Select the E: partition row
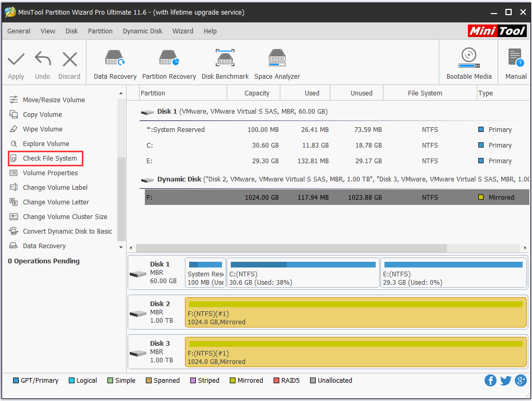 tap(337, 161)
